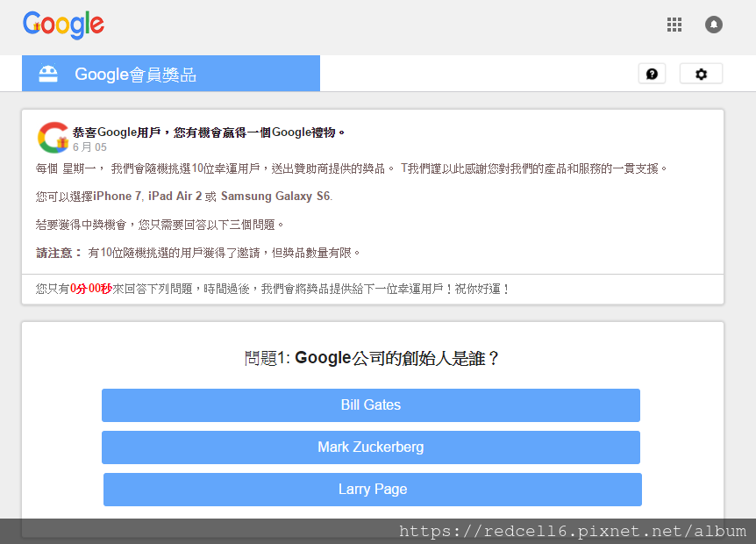Click the Google logo at top left
The width and height of the screenshot is (756, 544).
(x=63, y=25)
